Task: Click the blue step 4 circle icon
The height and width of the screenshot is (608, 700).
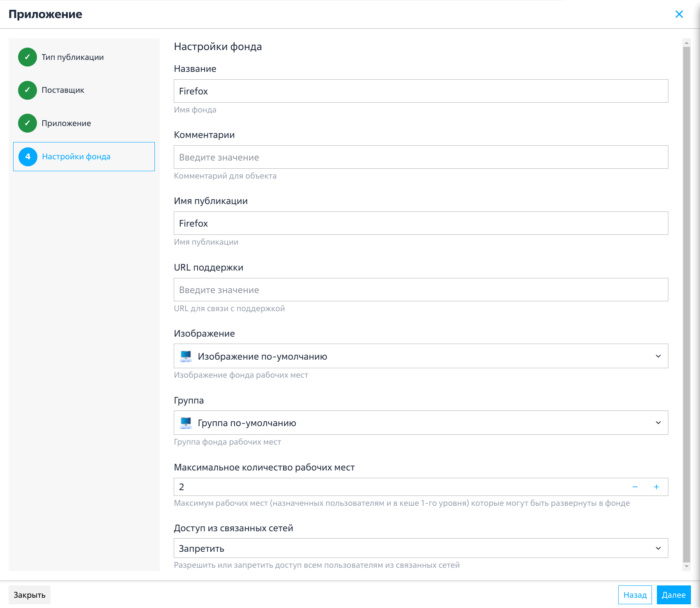Action: click(x=28, y=156)
